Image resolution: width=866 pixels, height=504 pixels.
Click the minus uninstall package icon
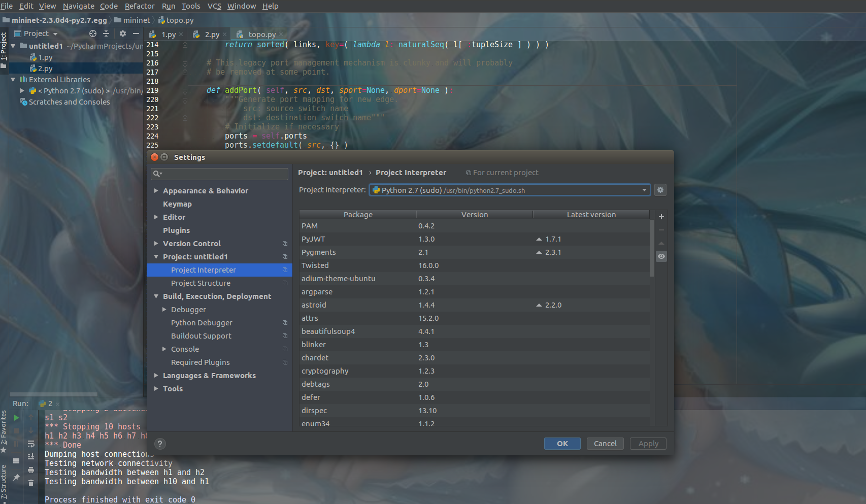pyautogui.click(x=661, y=230)
